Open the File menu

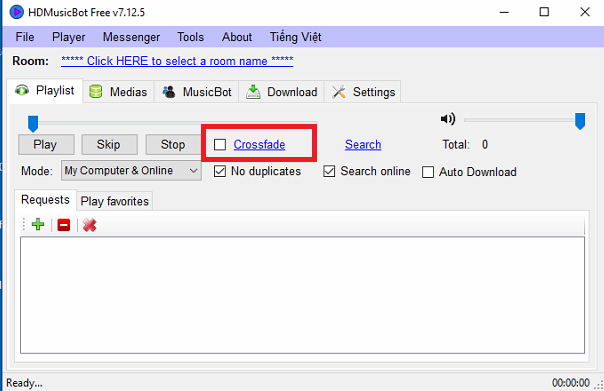[x=25, y=37]
